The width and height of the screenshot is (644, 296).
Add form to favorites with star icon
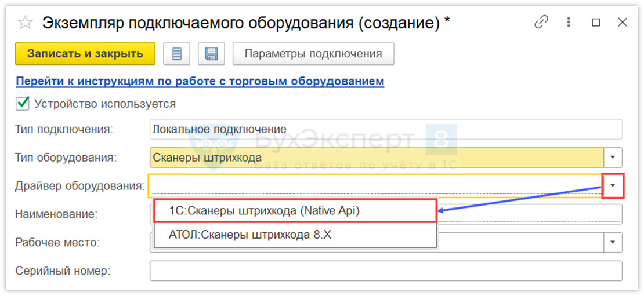click(25, 23)
